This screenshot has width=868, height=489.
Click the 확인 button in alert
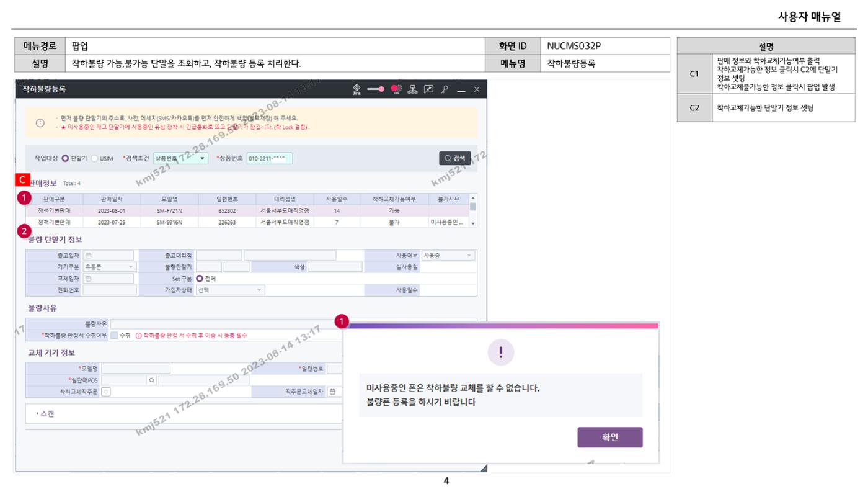tap(610, 437)
